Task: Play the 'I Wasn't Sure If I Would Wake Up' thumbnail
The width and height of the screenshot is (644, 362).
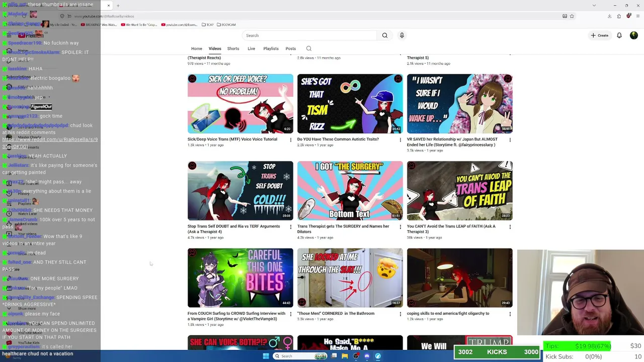Action: (x=460, y=104)
